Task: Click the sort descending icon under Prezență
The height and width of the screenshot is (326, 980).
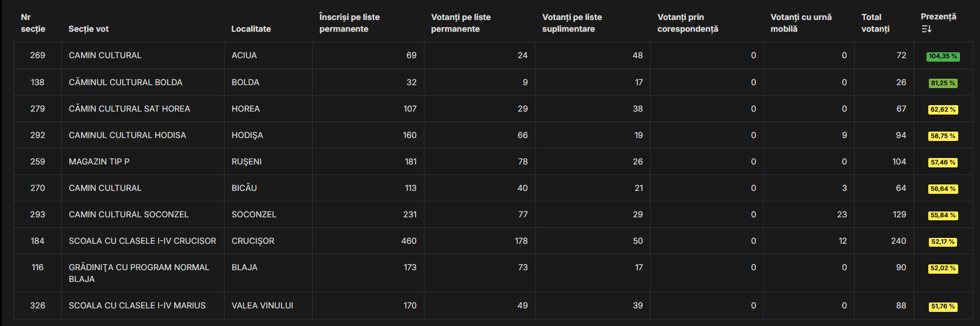Action: click(927, 29)
